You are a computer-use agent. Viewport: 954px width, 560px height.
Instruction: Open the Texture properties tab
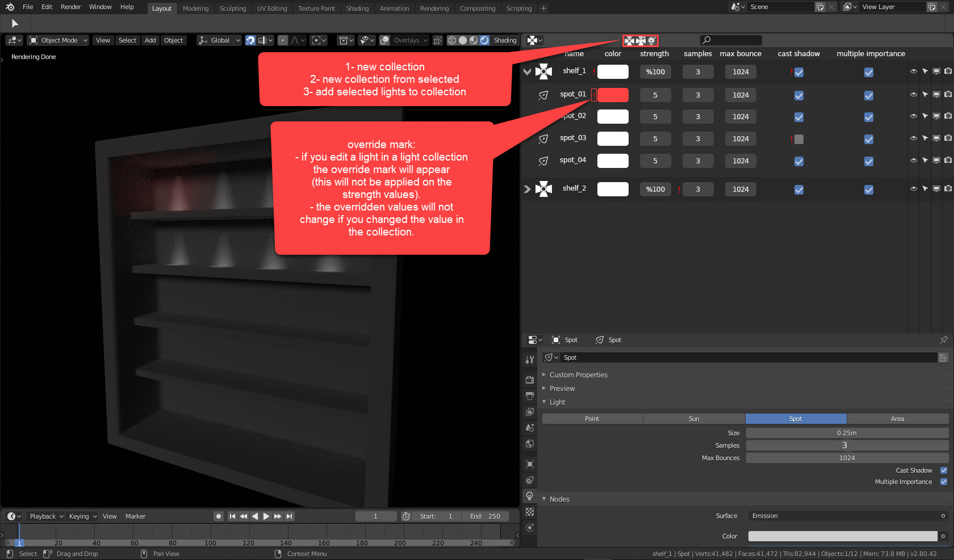[530, 512]
